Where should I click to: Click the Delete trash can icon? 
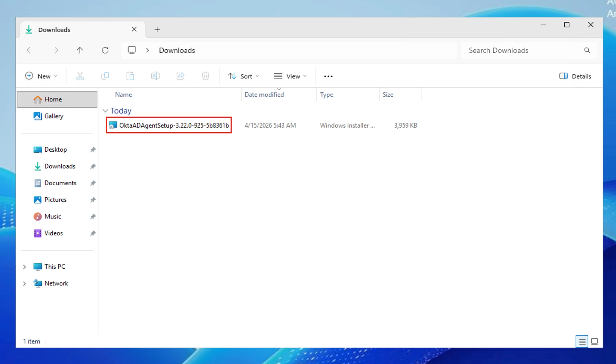[205, 76]
